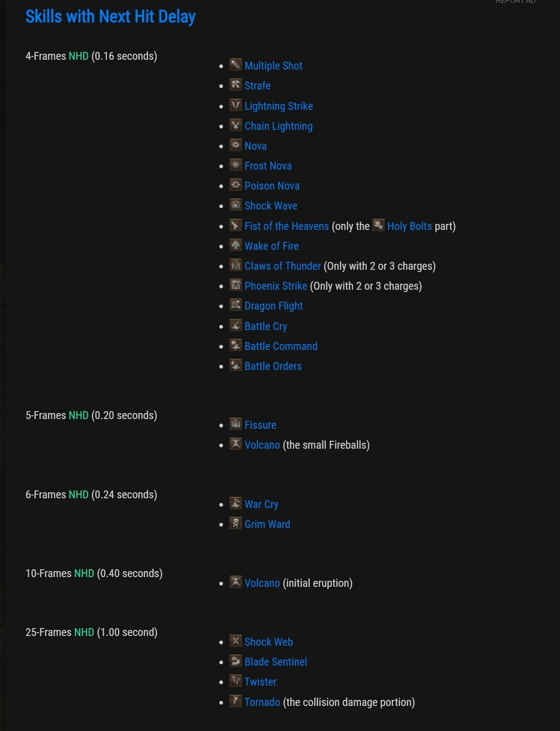The height and width of the screenshot is (731, 560).
Task: Click the Skills with Next Hit Delay heading
Action: 110,17
